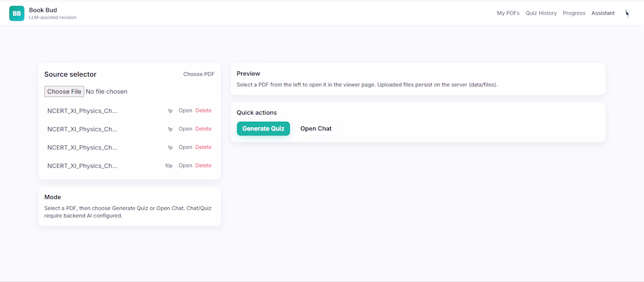Click Choose PDF in Source selector
Image resolution: width=644 pixels, height=282 pixels.
tap(199, 74)
